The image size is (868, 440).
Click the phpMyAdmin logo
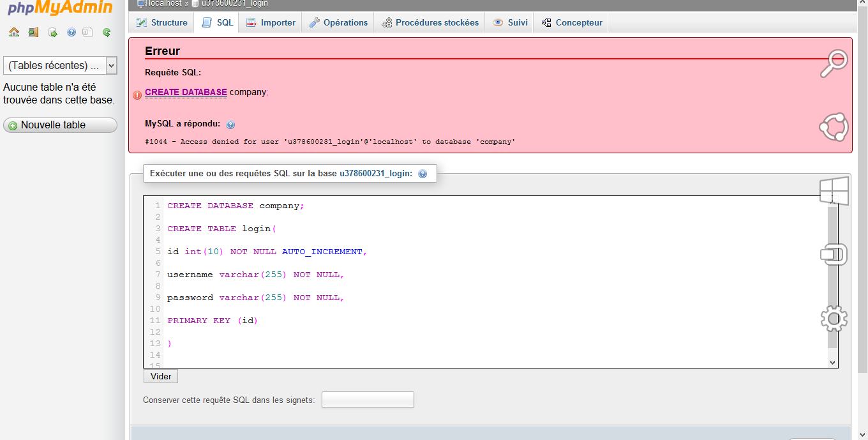[61, 8]
